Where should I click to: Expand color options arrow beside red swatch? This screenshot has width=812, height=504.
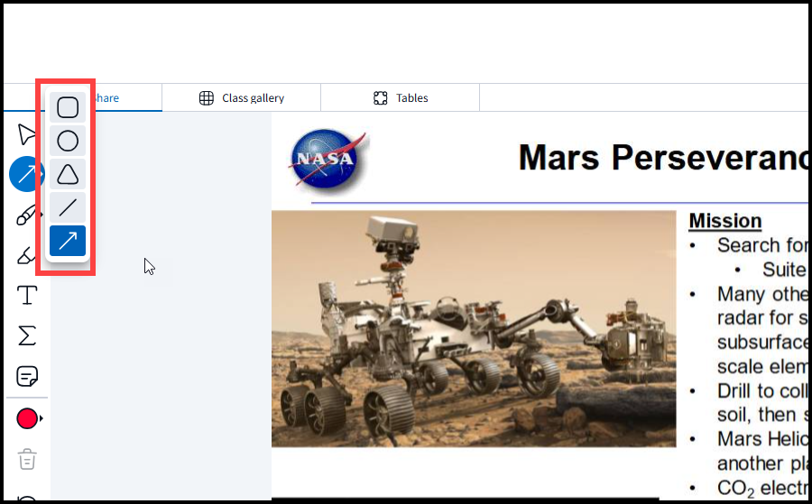(x=41, y=418)
